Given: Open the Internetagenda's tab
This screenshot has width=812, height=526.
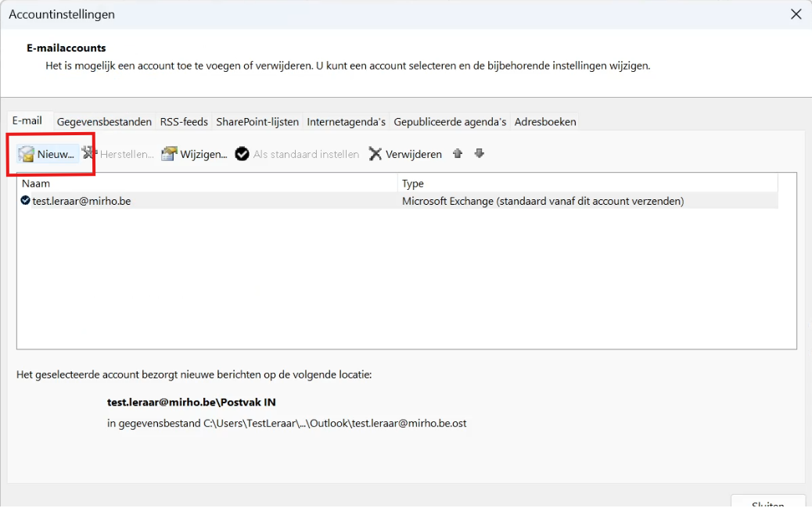Looking at the screenshot, I should click(x=346, y=122).
